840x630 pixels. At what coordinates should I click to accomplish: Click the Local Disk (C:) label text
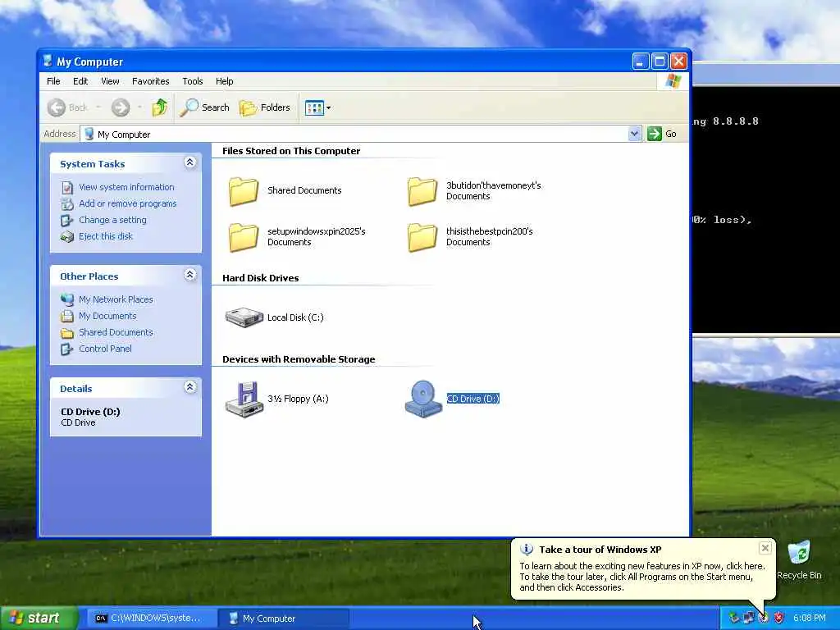295,317
